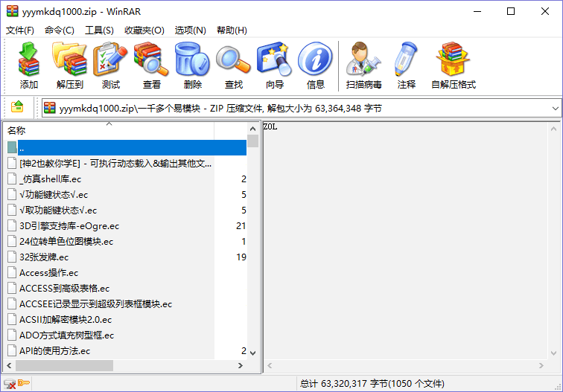This screenshot has width=563, height=392.
Task: Click file list scroll down arrow
Action: 252,353
